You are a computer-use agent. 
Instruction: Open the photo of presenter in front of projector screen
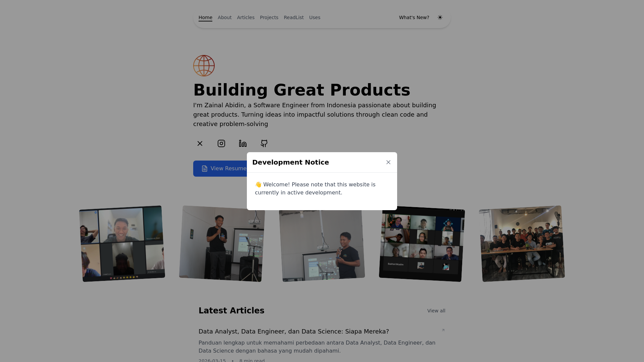coord(322,246)
